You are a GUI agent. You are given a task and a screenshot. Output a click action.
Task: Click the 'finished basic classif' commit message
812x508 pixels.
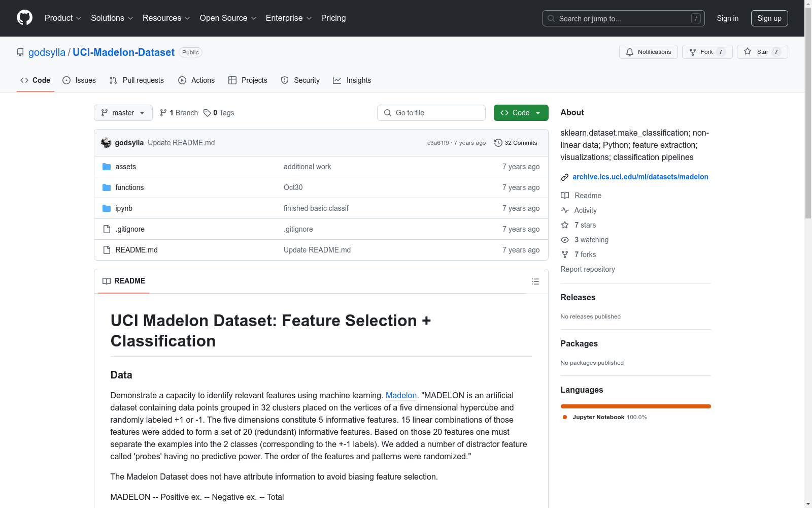(x=316, y=208)
